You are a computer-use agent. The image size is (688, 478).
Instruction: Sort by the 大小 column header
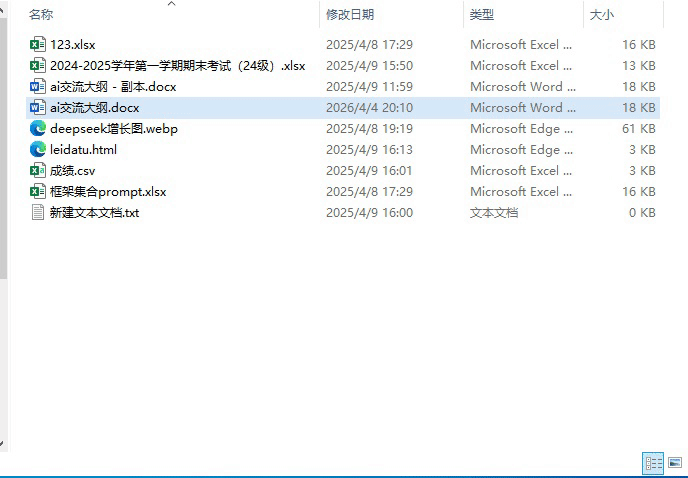pyautogui.click(x=602, y=15)
